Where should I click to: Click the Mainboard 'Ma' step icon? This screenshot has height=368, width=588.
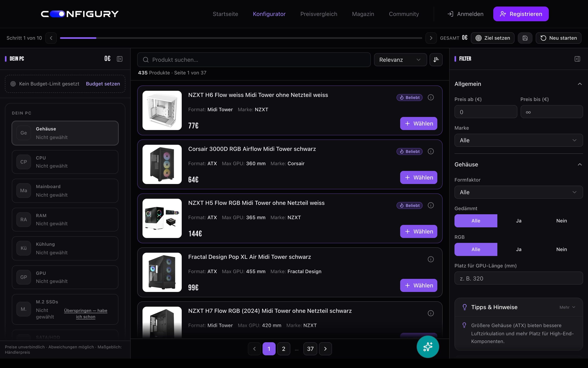[23, 191]
